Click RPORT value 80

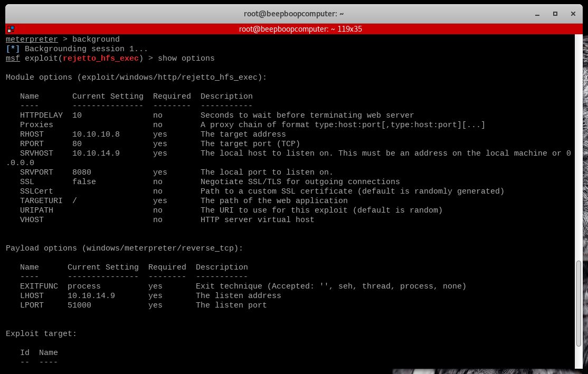click(x=77, y=143)
